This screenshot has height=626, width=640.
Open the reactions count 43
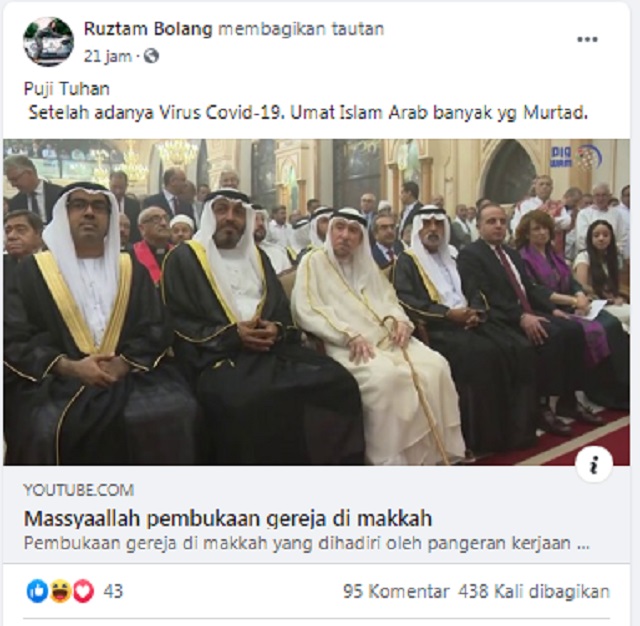[113, 591]
